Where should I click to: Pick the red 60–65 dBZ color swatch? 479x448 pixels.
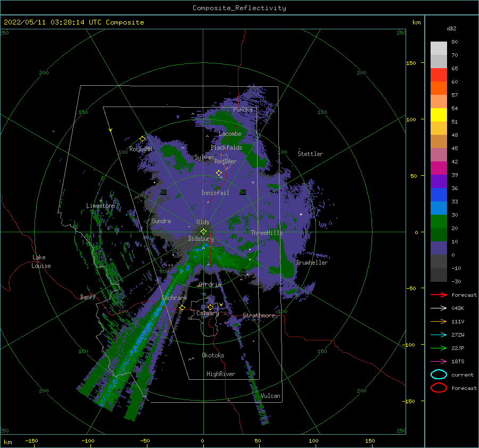coord(439,75)
